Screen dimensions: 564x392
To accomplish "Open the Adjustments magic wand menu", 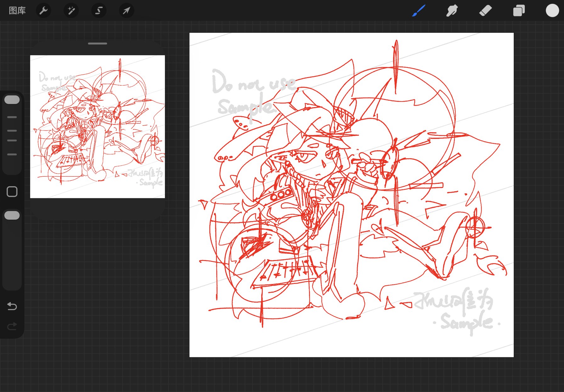I will 71,11.
